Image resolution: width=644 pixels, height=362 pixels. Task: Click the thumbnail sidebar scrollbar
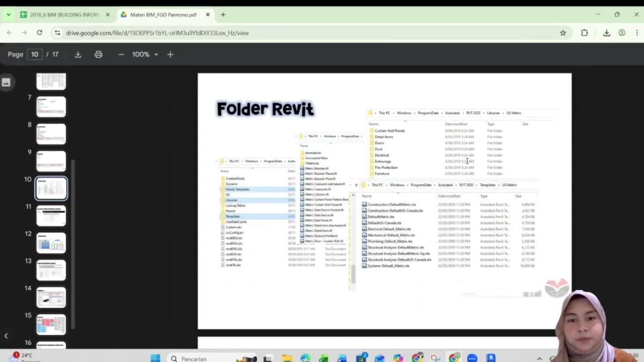point(73,244)
